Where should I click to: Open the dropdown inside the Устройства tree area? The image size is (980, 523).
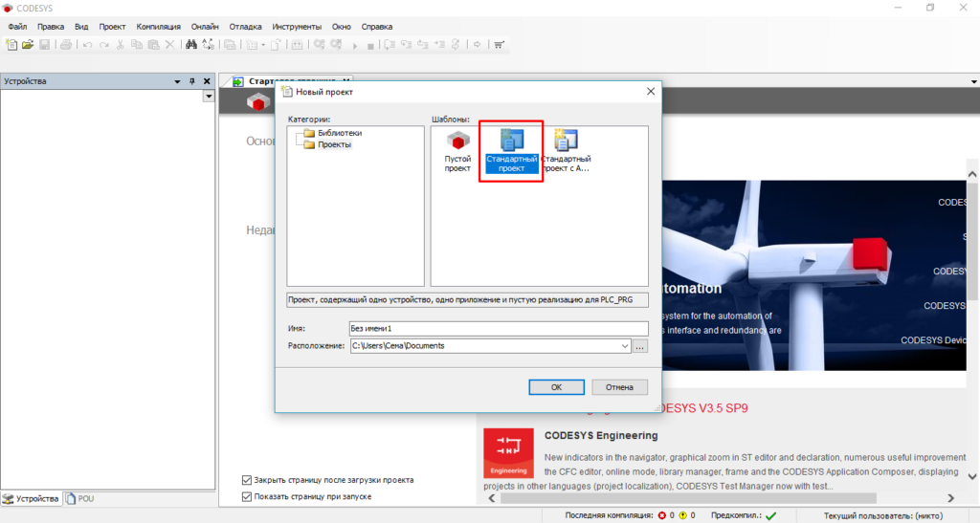208,97
